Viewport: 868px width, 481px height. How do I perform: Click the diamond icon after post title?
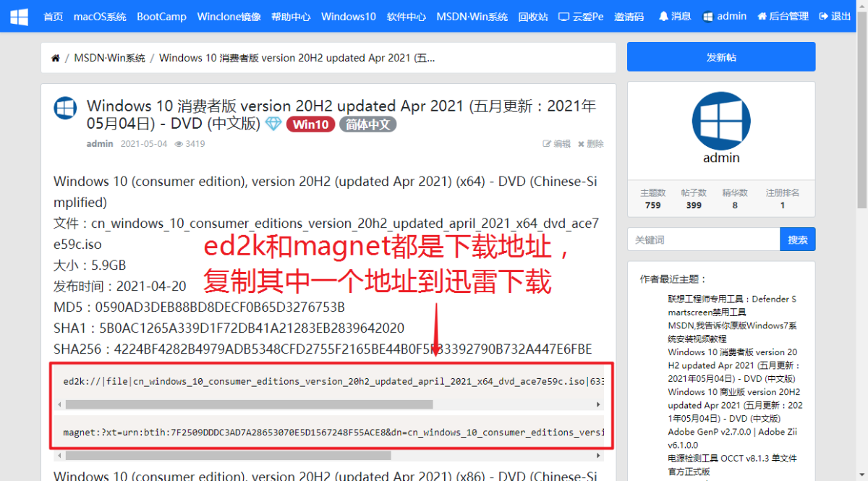273,124
